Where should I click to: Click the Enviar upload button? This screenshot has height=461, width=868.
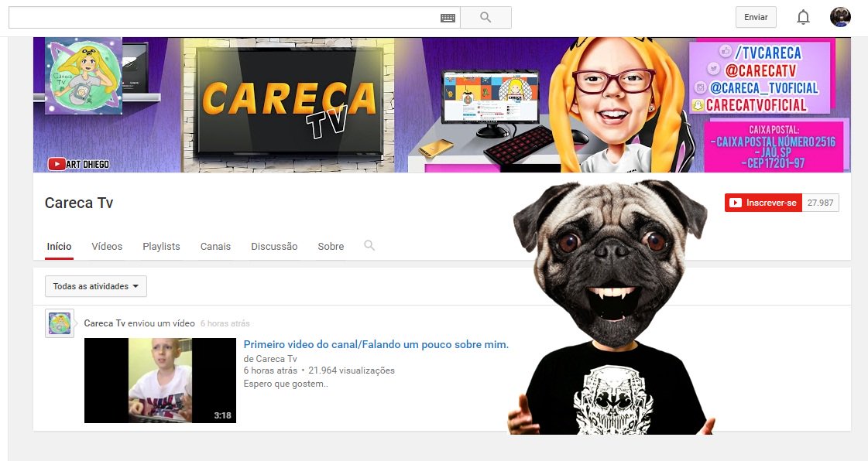(x=756, y=17)
